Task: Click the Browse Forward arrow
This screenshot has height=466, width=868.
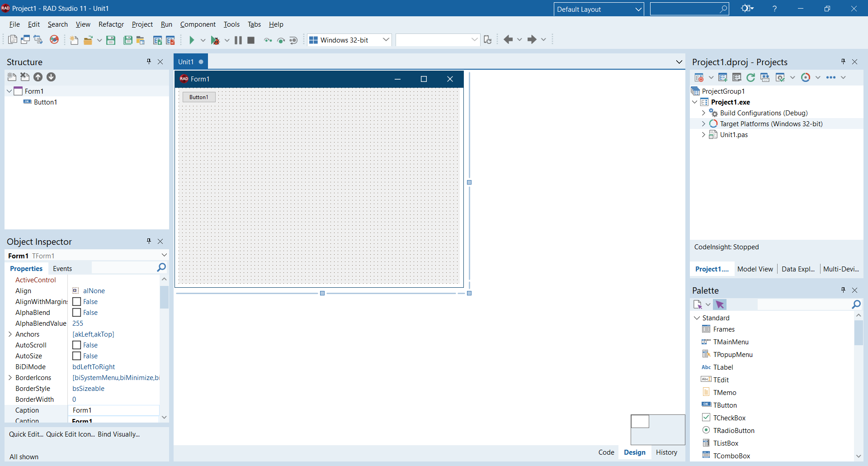Action: point(532,40)
